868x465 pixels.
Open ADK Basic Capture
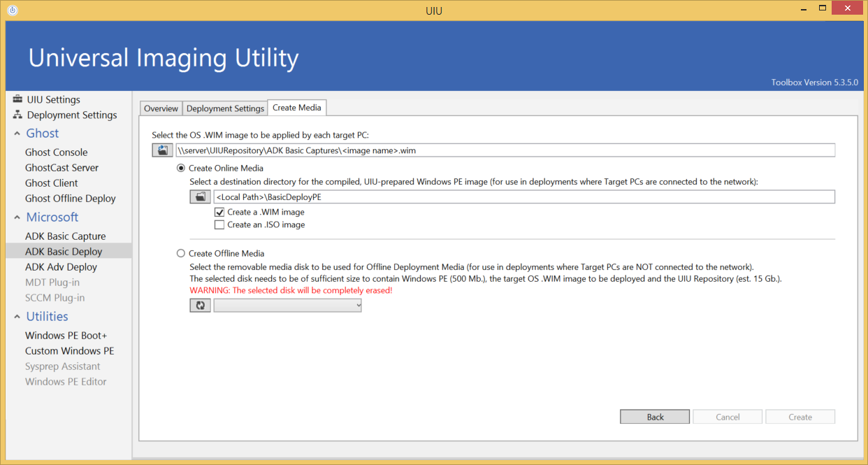[x=66, y=236]
